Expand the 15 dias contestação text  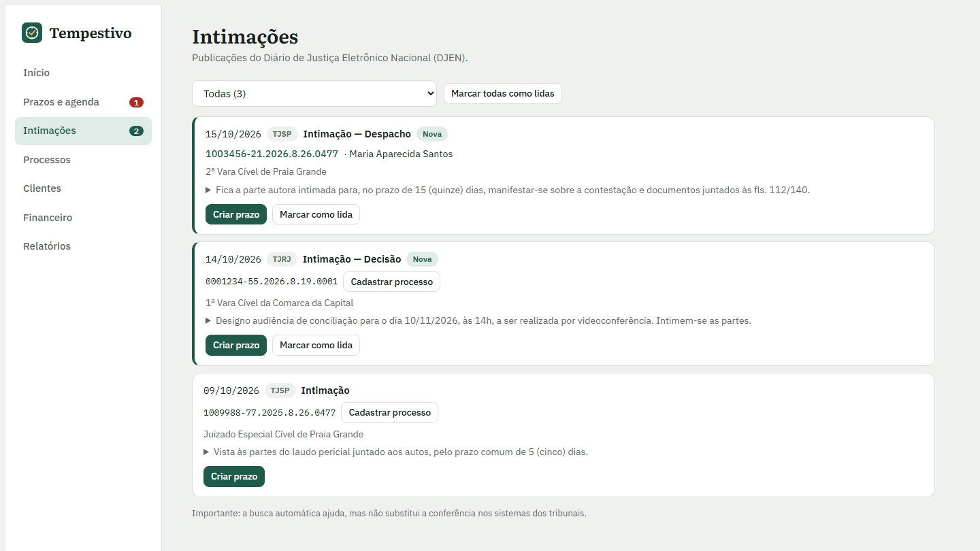[x=508, y=190]
